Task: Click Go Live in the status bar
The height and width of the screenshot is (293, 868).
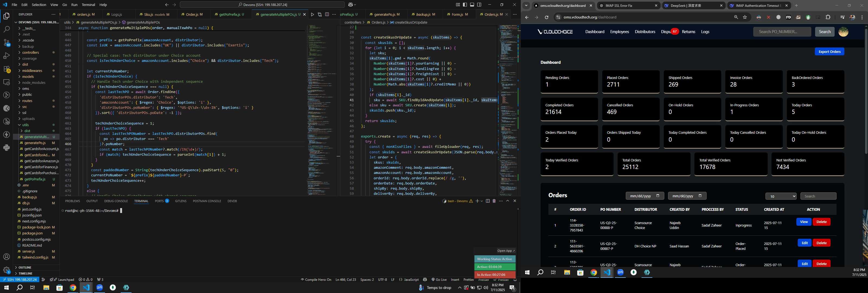Action: 439,279
